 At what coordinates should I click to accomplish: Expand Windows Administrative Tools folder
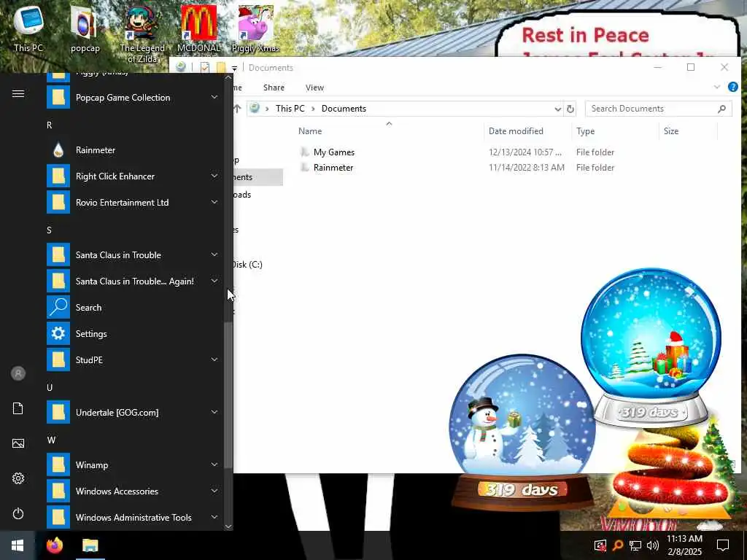coord(214,517)
